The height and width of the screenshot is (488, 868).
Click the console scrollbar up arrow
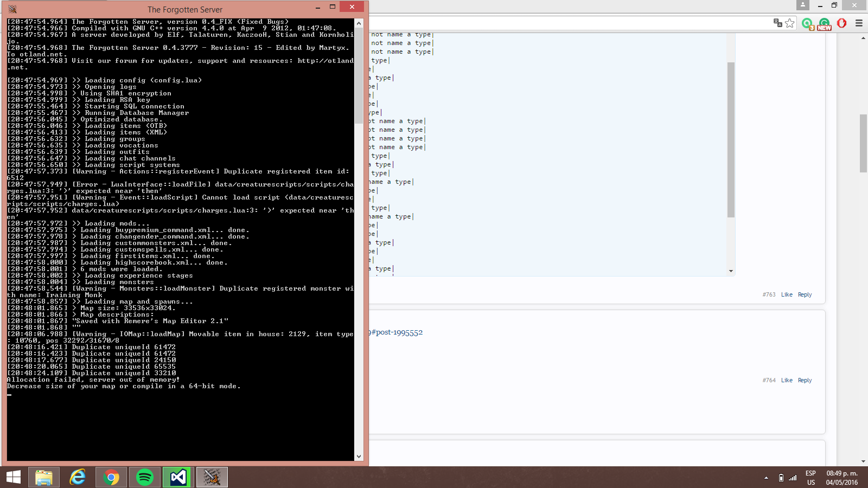(359, 23)
